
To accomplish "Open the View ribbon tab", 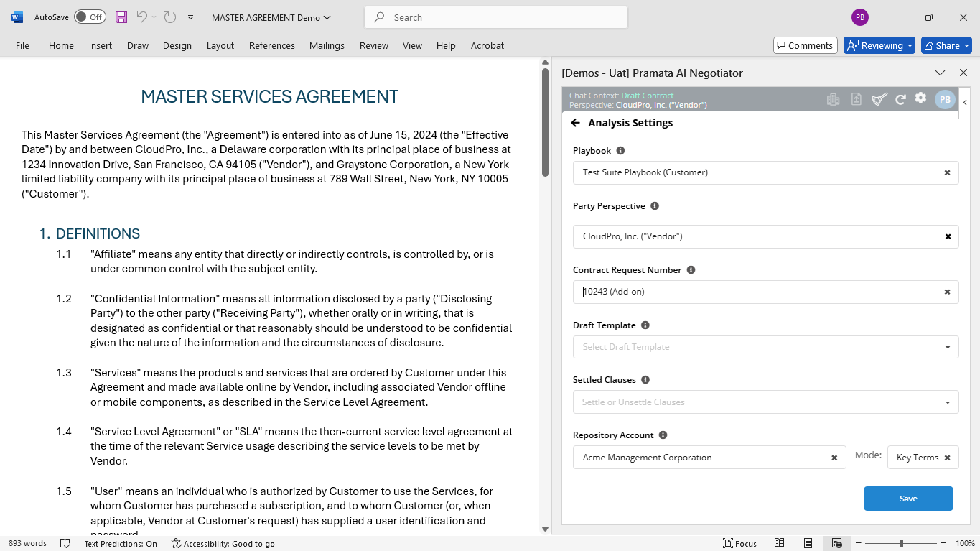I will [412, 45].
